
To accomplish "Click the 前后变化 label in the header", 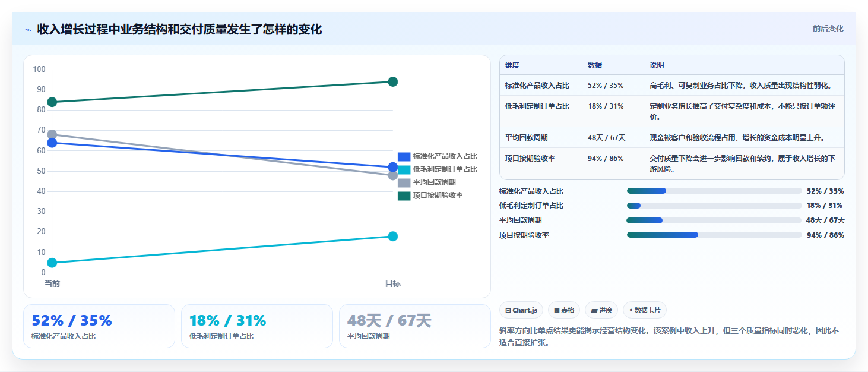I will pyautogui.click(x=828, y=29).
